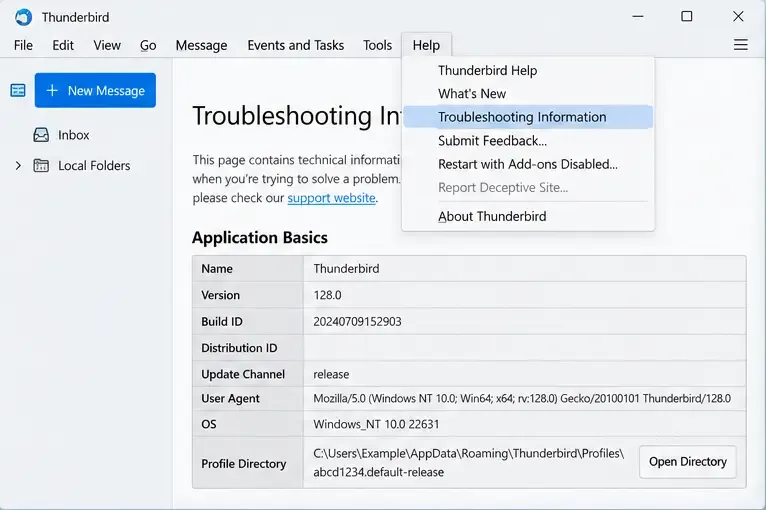This screenshot has width=766, height=510.
Task: Click the Troubleshooting page title heading
Action: point(296,116)
